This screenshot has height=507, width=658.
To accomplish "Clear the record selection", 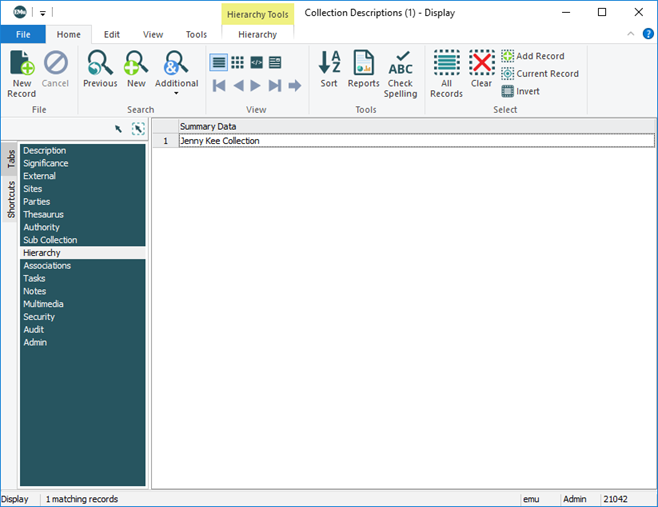I will click(x=482, y=72).
